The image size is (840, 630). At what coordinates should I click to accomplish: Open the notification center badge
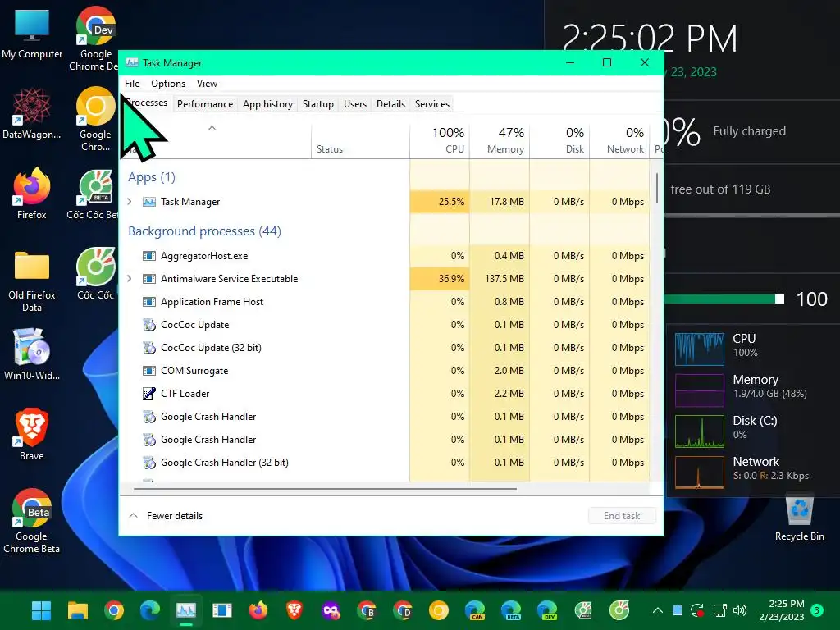[x=817, y=610]
